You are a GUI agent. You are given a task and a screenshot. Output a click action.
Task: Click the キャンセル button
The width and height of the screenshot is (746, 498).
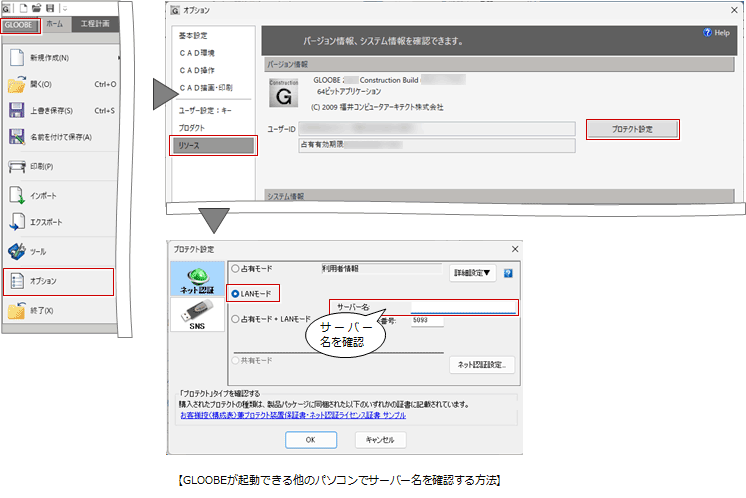[x=380, y=440]
